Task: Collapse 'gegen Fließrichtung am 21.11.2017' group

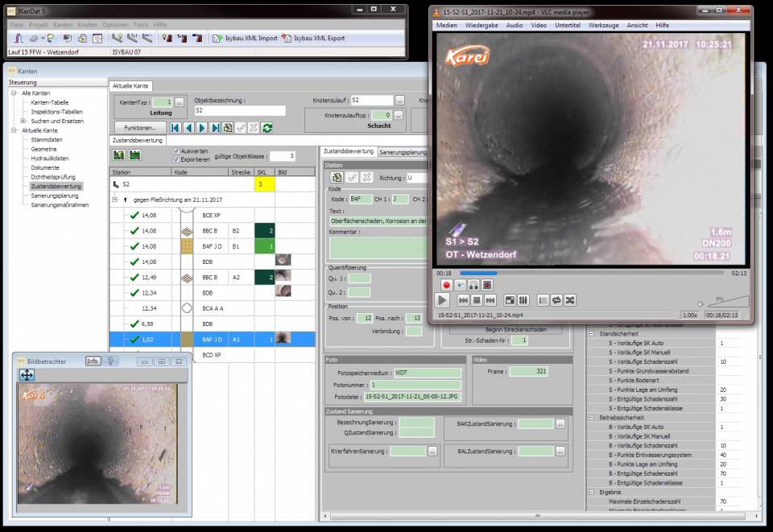Action: pyautogui.click(x=114, y=200)
